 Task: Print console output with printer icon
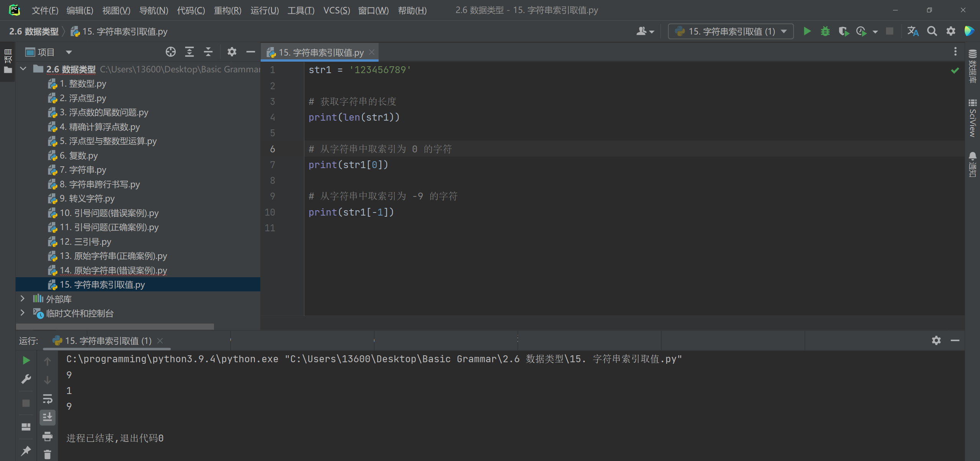[47, 436]
